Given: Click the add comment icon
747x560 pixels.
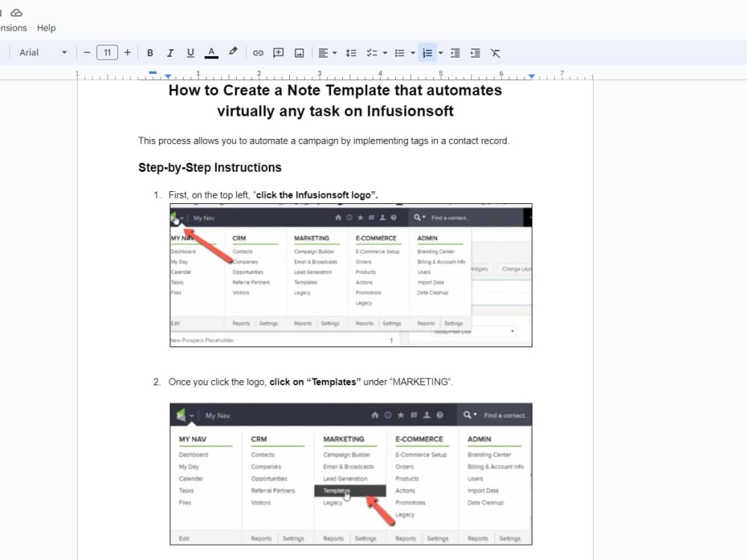Looking at the screenshot, I should tap(279, 53).
